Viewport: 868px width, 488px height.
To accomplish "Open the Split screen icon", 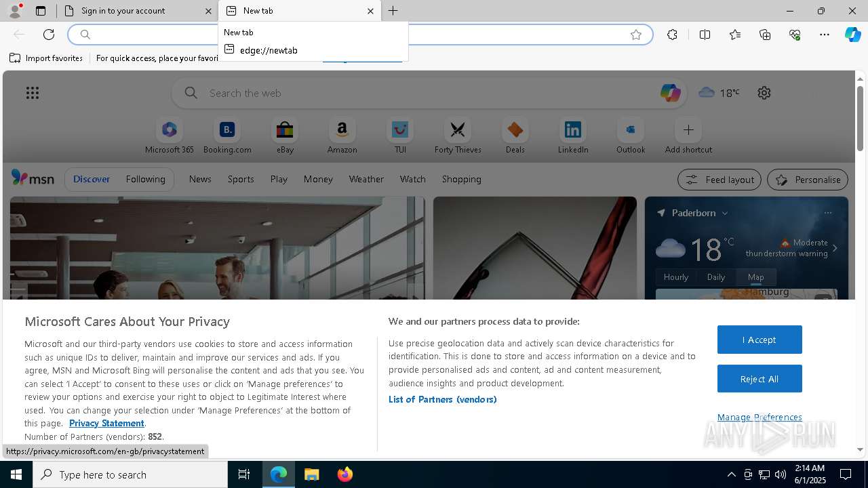I will click(705, 35).
